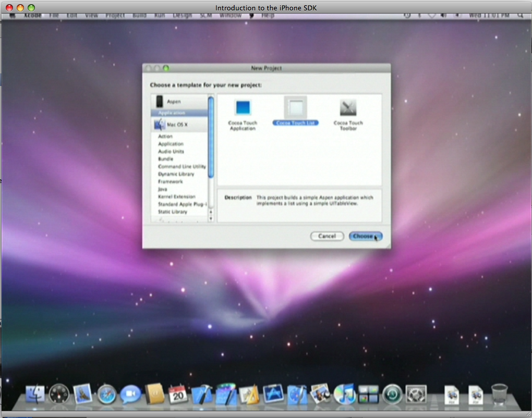The height and width of the screenshot is (418, 532).
Task: Open the iTunes disc icon in the Dock
Action: 344,394
